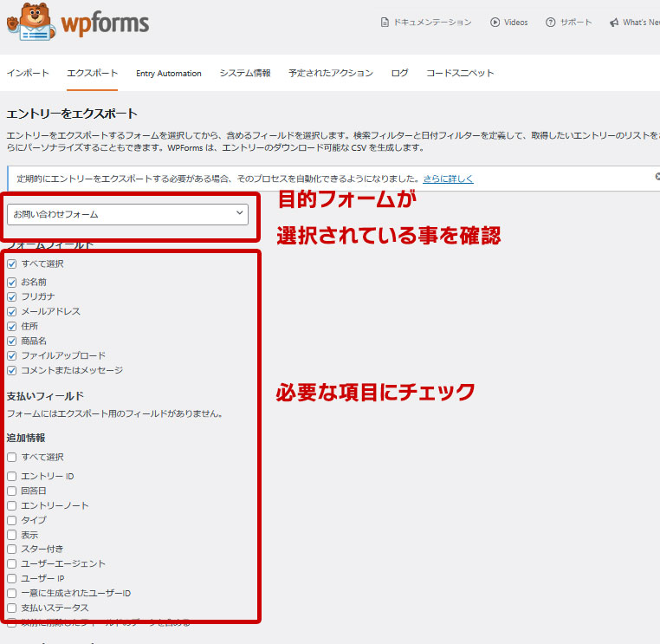Screen dimensions: 660x644
Task: Click the question mark icon beside サポート
Action: [550, 23]
